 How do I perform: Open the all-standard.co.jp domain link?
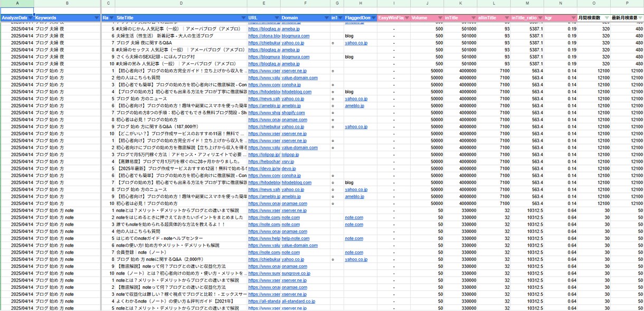(x=298, y=301)
